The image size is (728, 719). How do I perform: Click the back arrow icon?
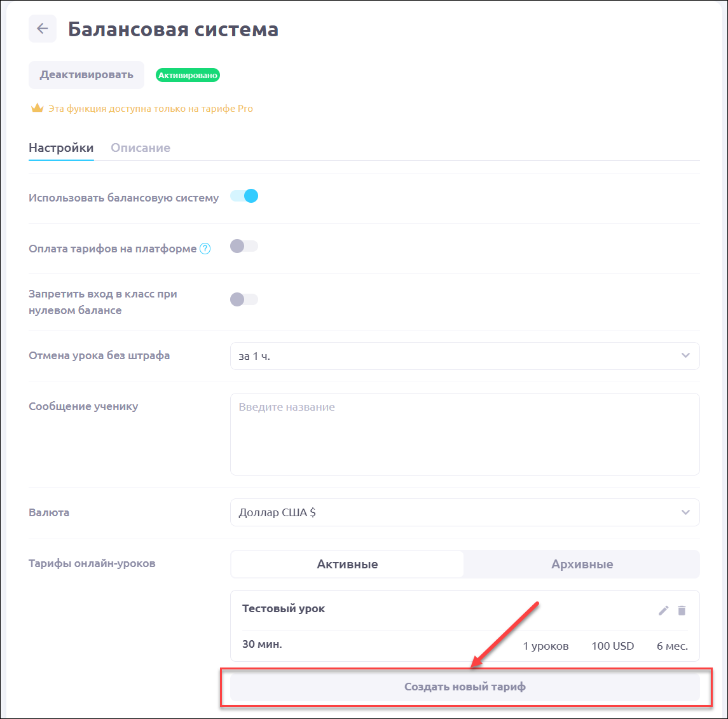click(43, 29)
